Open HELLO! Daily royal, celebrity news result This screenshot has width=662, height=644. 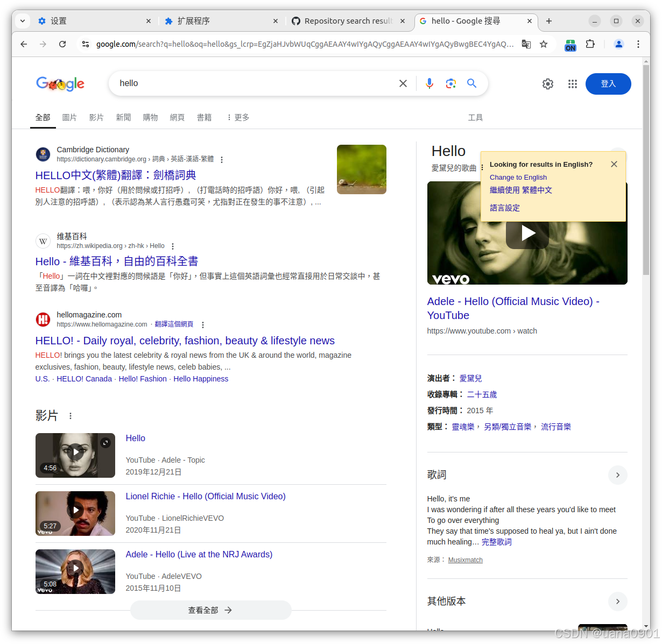click(185, 341)
